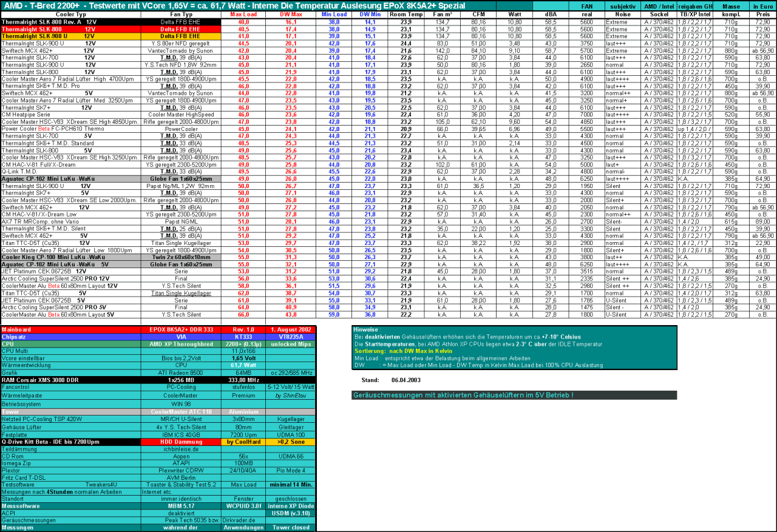The height and width of the screenshot is (532, 777).
Task: Click the 'by ShinEtsu' cell
Action: [291, 395]
